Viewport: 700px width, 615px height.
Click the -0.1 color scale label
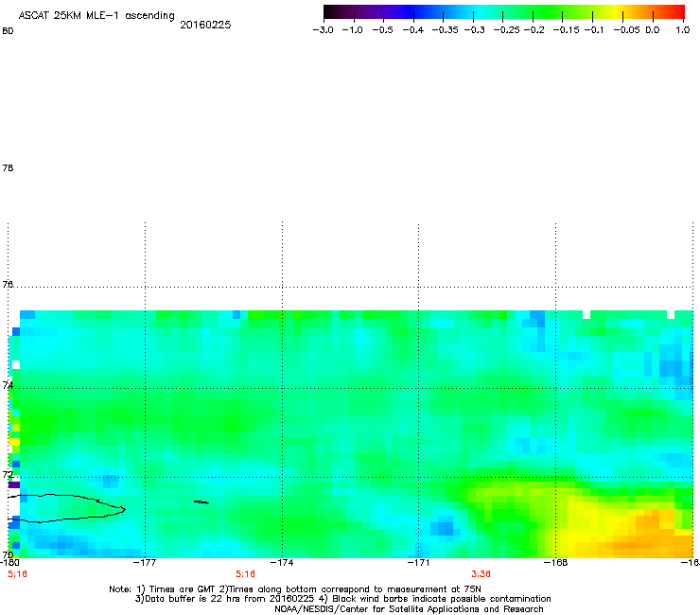point(594,30)
